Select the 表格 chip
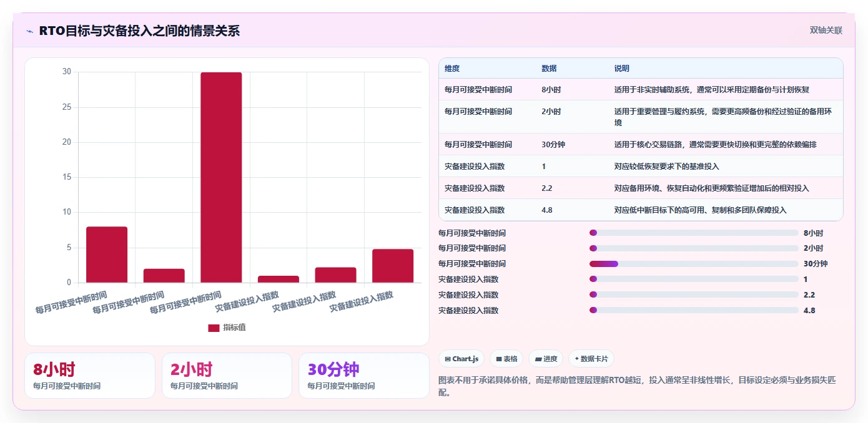Screen dimensions: 868x423 (506, 359)
